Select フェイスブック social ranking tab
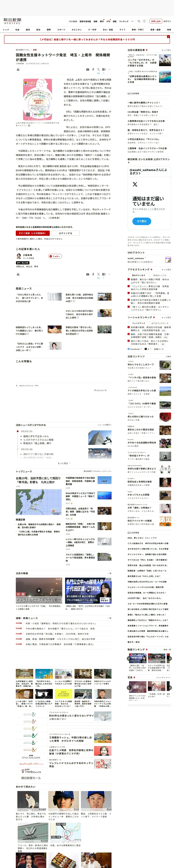Screen dimensions: 174x868 point(138,323)
